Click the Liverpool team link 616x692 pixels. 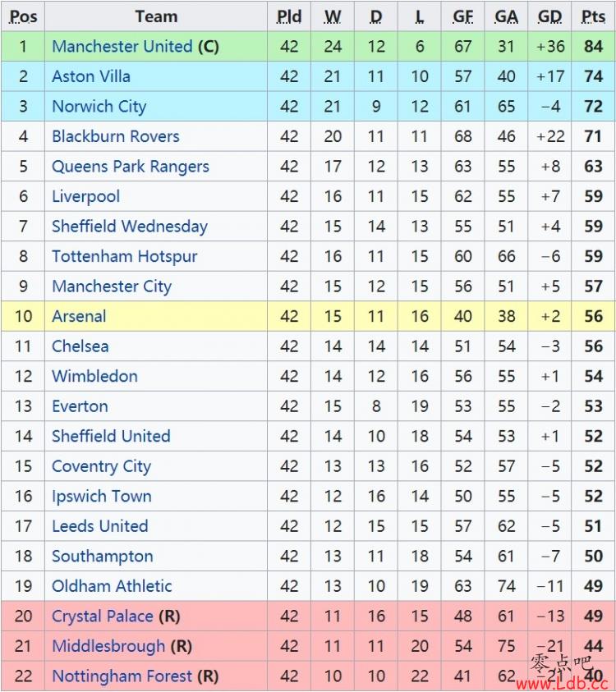(85, 197)
